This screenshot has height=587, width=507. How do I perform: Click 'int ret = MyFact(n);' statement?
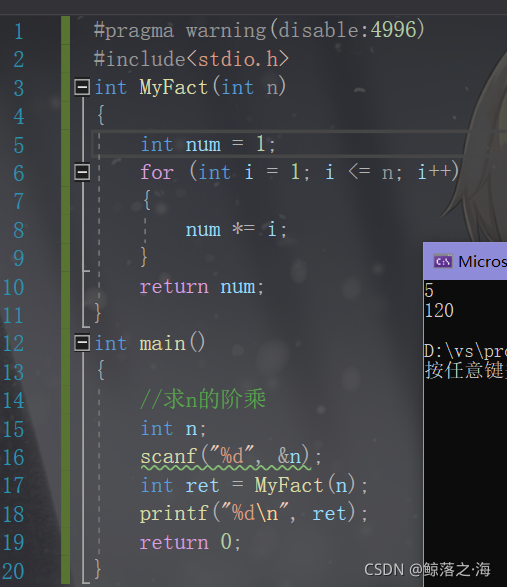tap(254, 486)
